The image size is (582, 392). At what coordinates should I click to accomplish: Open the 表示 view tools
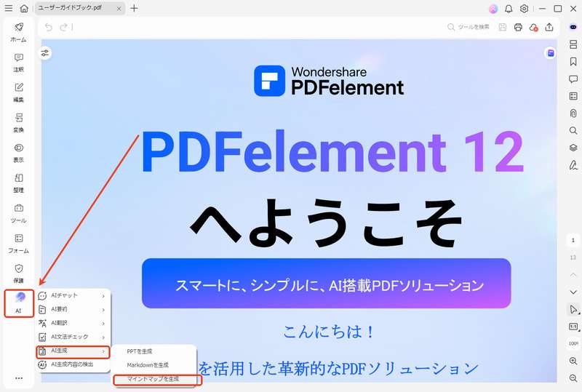(19, 153)
